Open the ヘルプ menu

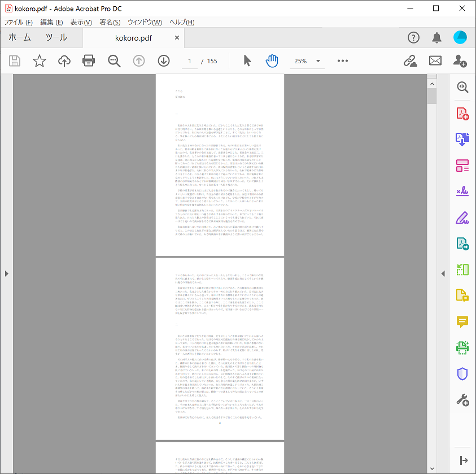[x=182, y=22]
